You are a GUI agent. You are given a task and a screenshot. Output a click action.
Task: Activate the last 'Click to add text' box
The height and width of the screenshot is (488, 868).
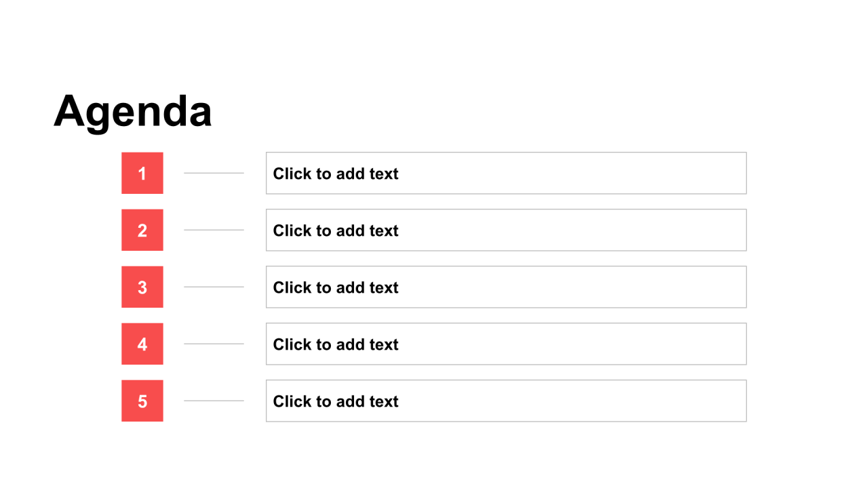[x=506, y=401]
